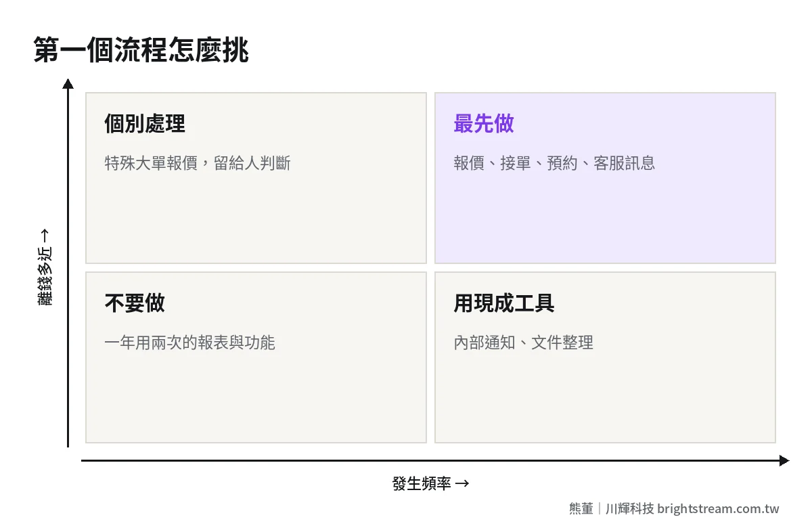Click the title 第一個流程怎麼挑
The image size is (812, 528).
(x=141, y=51)
